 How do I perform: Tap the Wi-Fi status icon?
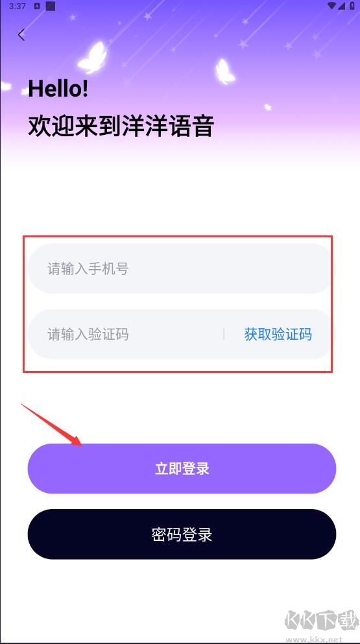click(x=331, y=6)
